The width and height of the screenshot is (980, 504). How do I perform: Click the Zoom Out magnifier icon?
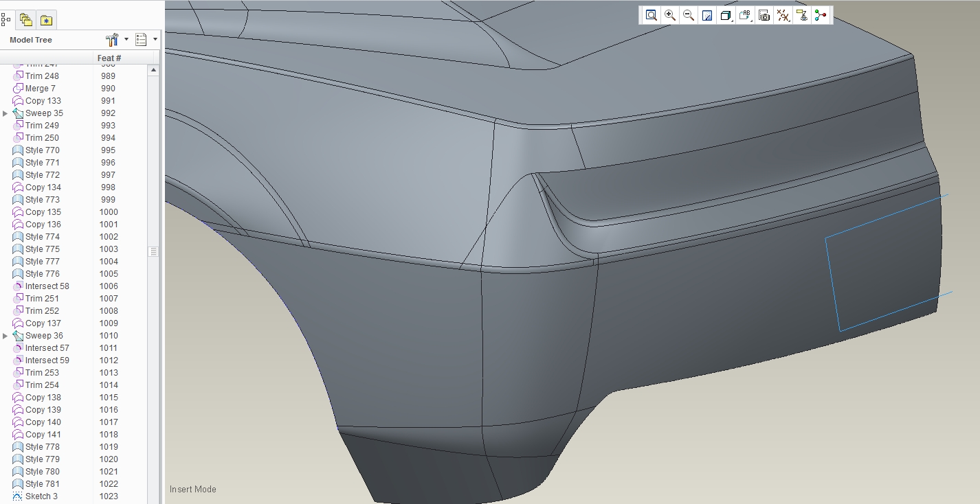point(689,15)
